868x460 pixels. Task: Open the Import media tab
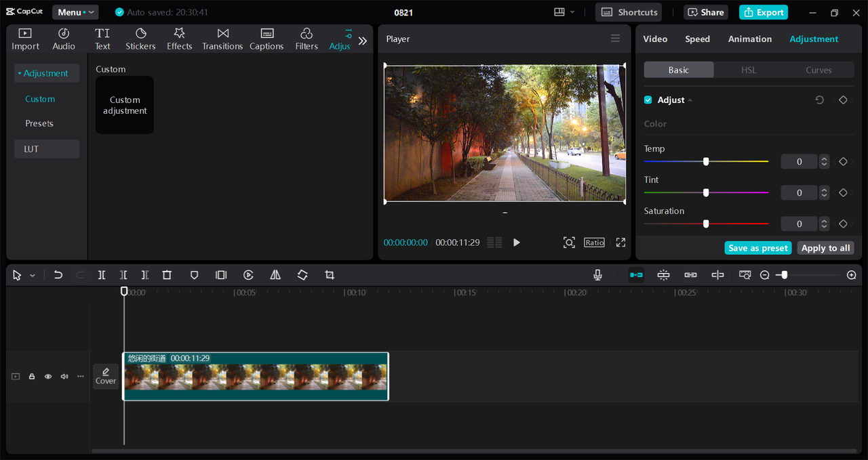tap(25, 39)
